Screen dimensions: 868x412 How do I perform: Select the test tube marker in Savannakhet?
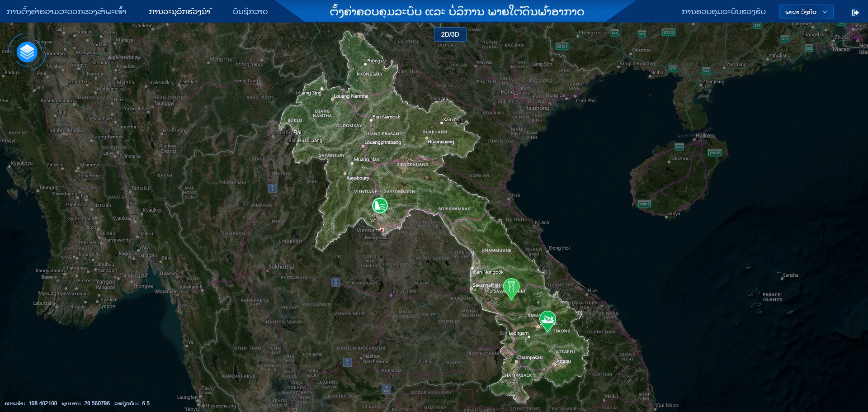click(511, 287)
